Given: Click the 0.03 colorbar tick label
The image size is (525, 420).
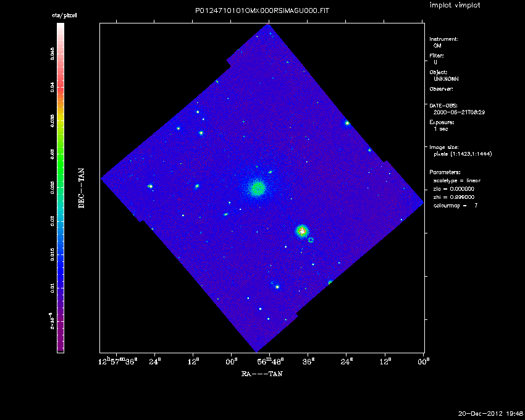Looking at the screenshot, I should pyautogui.click(x=52, y=154).
